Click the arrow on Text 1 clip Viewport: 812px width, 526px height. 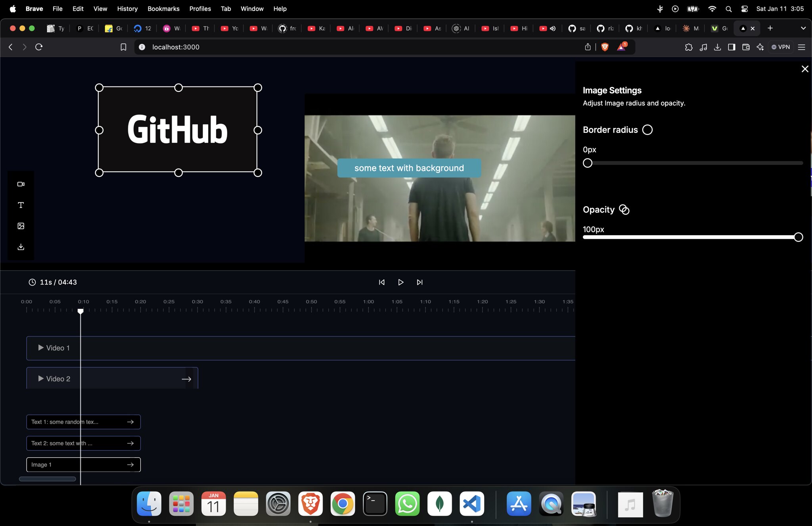pyautogui.click(x=130, y=422)
